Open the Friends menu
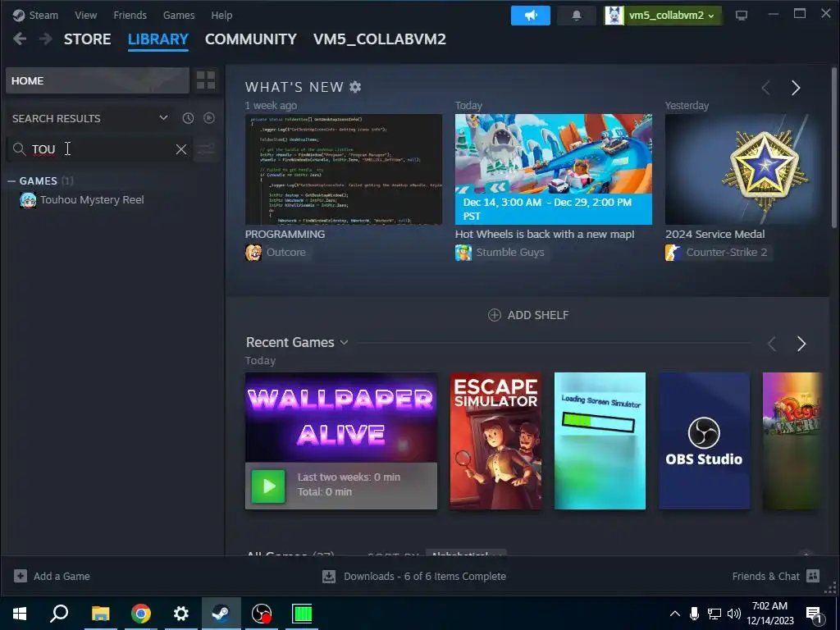840x630 pixels. [130, 15]
